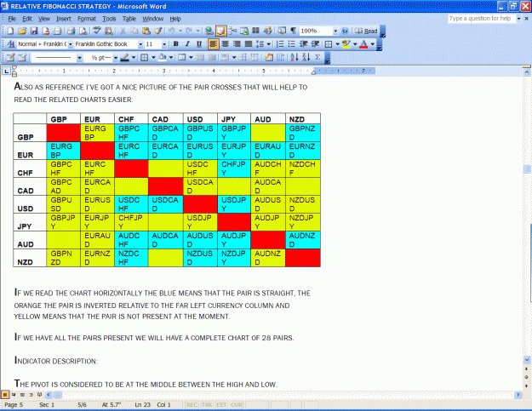
Task: Click the Read button
Action: [366, 31]
